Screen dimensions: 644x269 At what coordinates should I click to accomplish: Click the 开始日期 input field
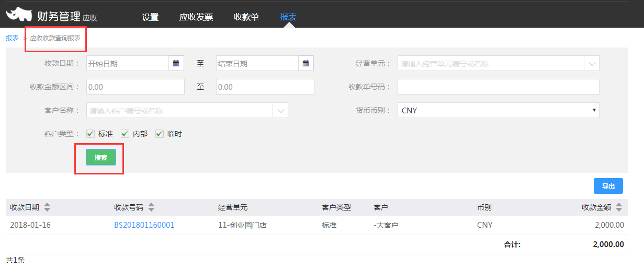128,63
